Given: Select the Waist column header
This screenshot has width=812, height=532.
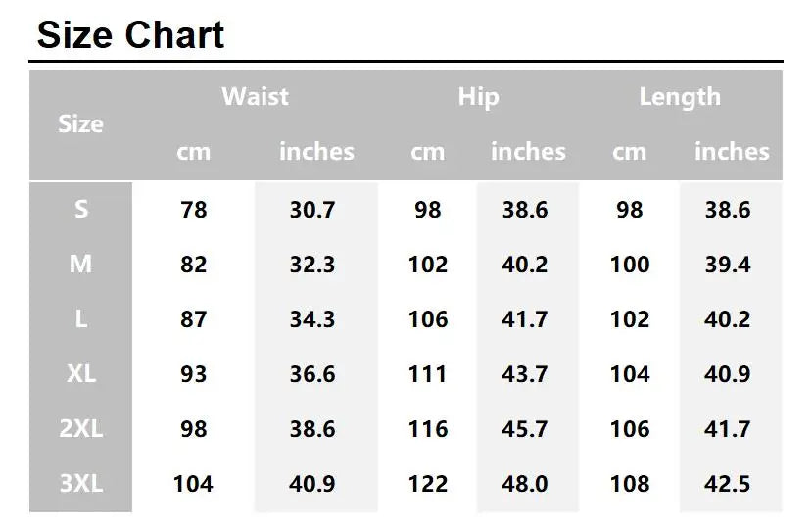Looking at the screenshot, I should [255, 97].
